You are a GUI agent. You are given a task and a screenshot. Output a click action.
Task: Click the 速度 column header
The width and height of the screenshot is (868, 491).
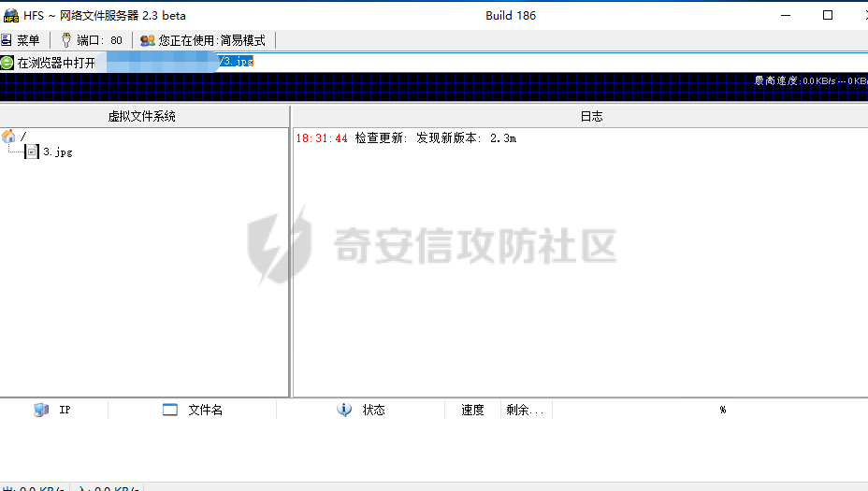click(472, 411)
